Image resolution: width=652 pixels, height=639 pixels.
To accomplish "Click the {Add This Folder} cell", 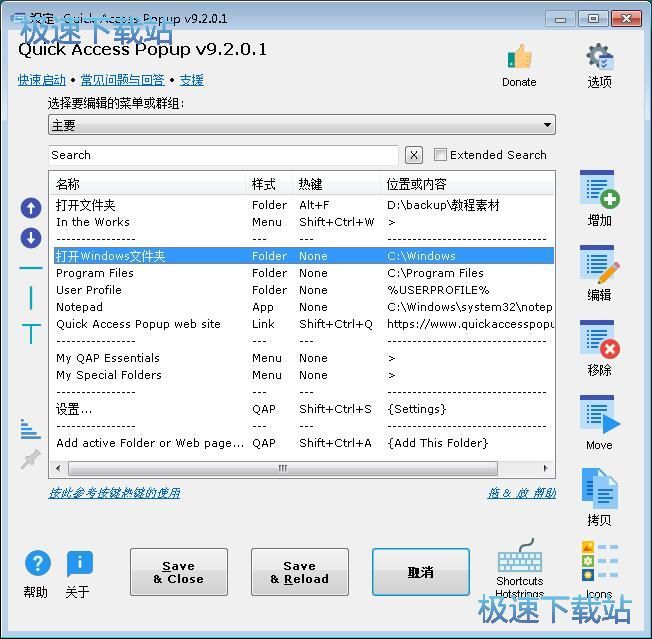I will pyautogui.click(x=437, y=443).
